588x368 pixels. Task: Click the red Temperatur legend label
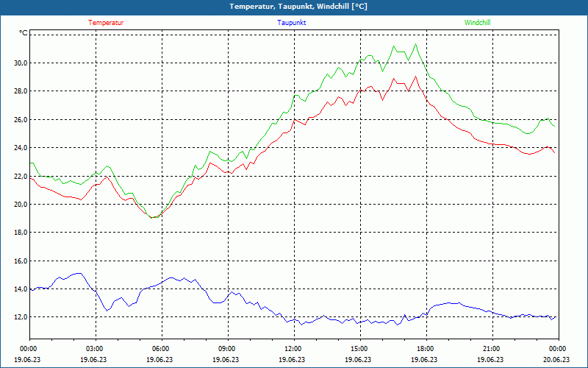click(106, 23)
